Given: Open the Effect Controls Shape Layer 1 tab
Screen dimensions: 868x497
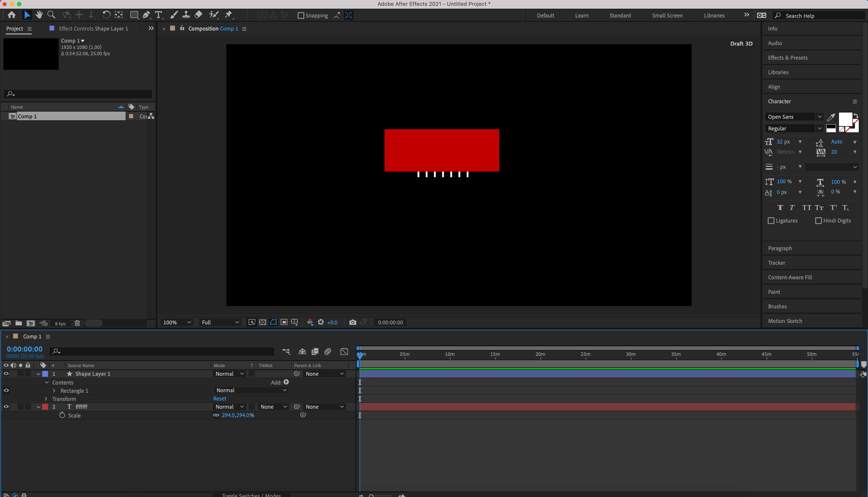Looking at the screenshot, I should coord(93,29).
